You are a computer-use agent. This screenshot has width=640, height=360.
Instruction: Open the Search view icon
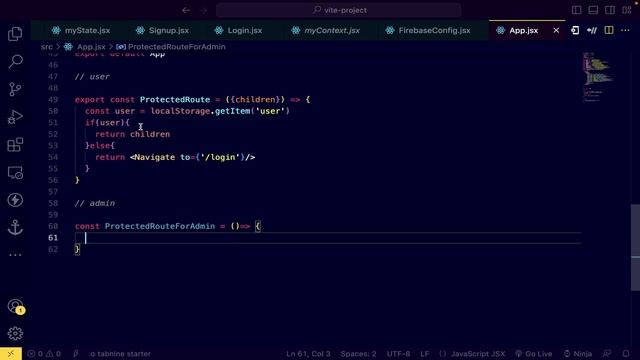15,62
